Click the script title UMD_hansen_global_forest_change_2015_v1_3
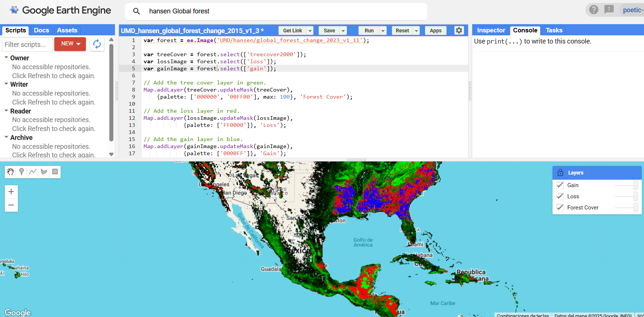 click(190, 31)
